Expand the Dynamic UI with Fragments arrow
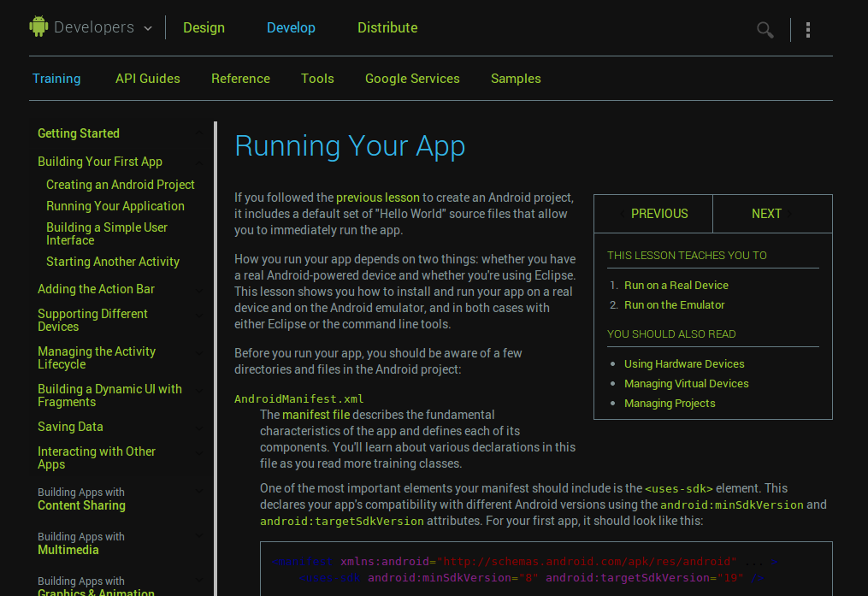Screen dimensions: 868x596 pos(199,391)
